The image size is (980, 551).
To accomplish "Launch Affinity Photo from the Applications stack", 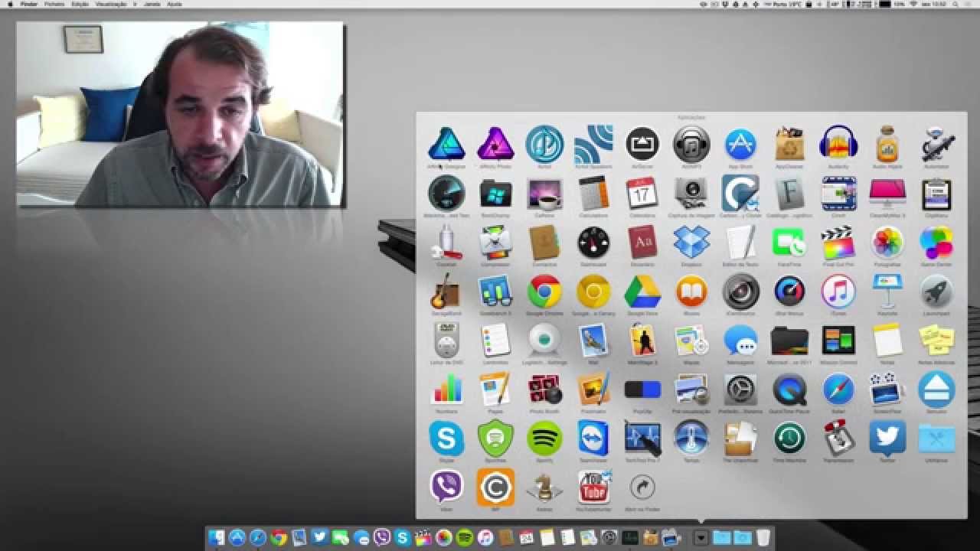I will (x=495, y=144).
